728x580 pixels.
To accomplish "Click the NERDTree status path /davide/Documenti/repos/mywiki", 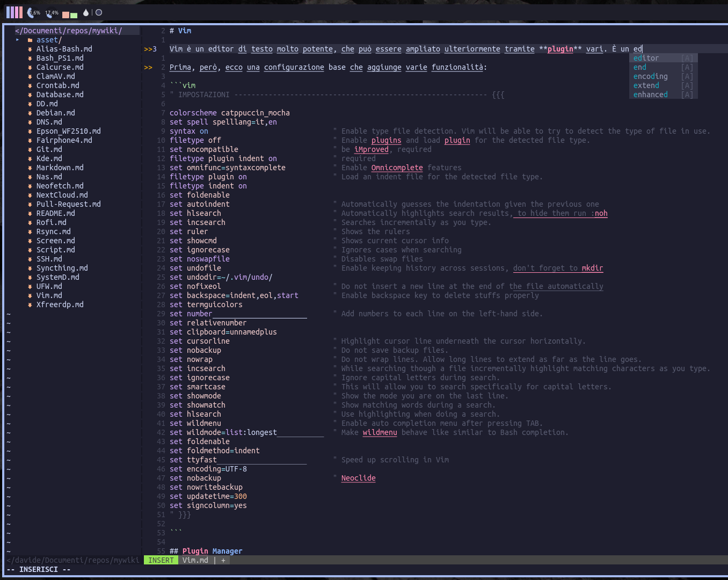I will tap(73, 560).
